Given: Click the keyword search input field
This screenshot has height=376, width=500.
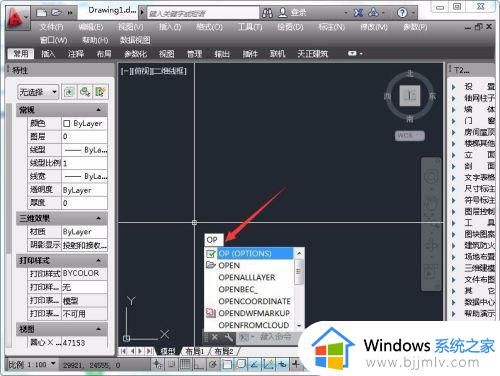Looking at the screenshot, I should (203, 13).
